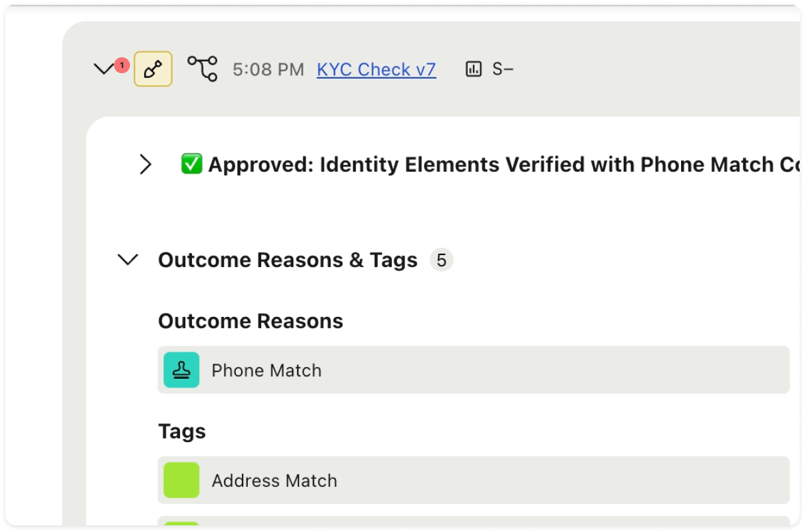This screenshot has height=532, width=805.
Task: Collapse the Outcome Reasons & Tags section
Action: pos(127,260)
